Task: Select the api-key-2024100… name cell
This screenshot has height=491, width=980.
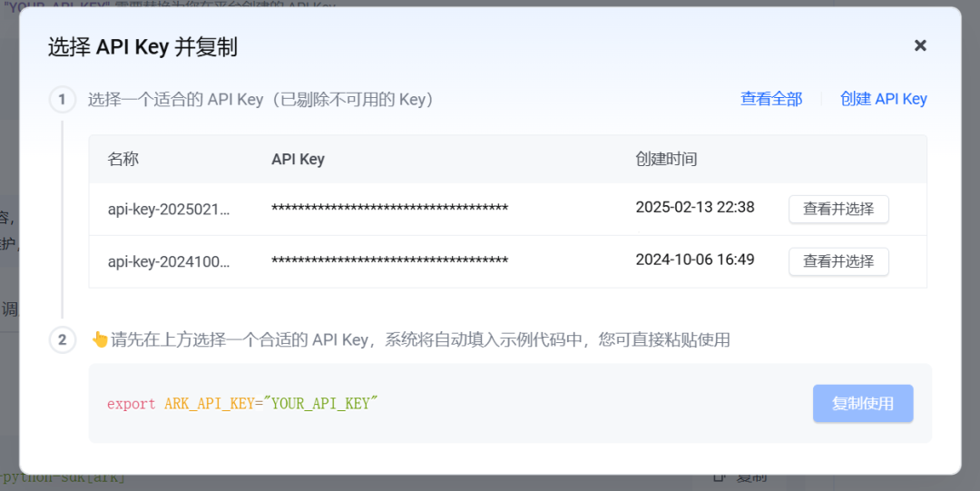Action: click(x=169, y=261)
